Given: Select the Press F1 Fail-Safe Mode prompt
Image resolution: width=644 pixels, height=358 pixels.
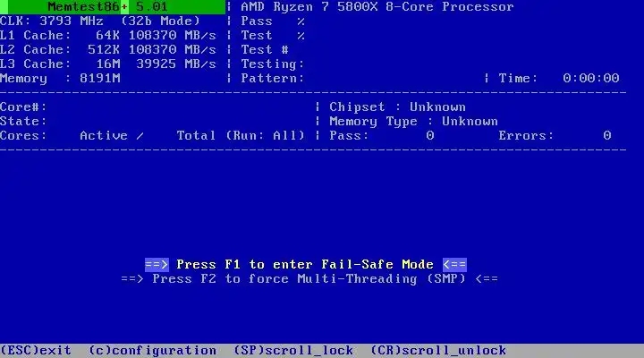Looking at the screenshot, I should pos(306,264).
